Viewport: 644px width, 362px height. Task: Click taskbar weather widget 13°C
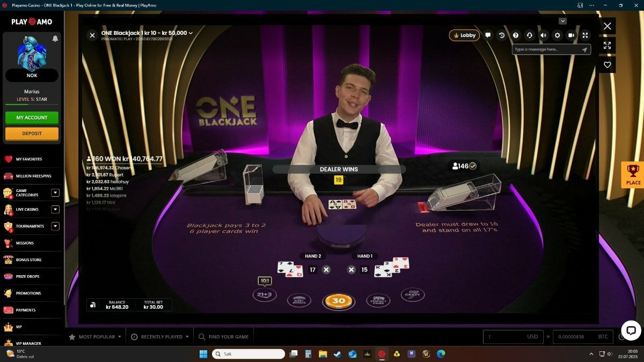tap(20, 354)
